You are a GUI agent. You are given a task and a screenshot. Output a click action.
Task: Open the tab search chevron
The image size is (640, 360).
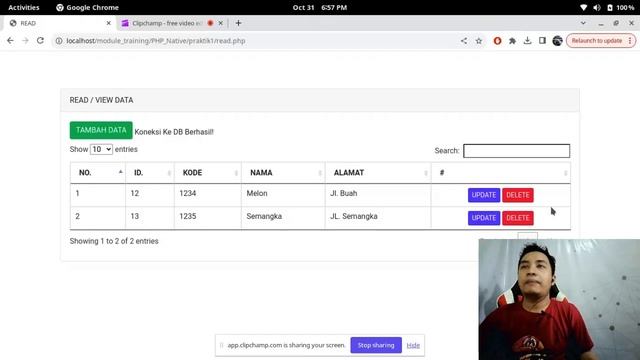tap(583, 23)
